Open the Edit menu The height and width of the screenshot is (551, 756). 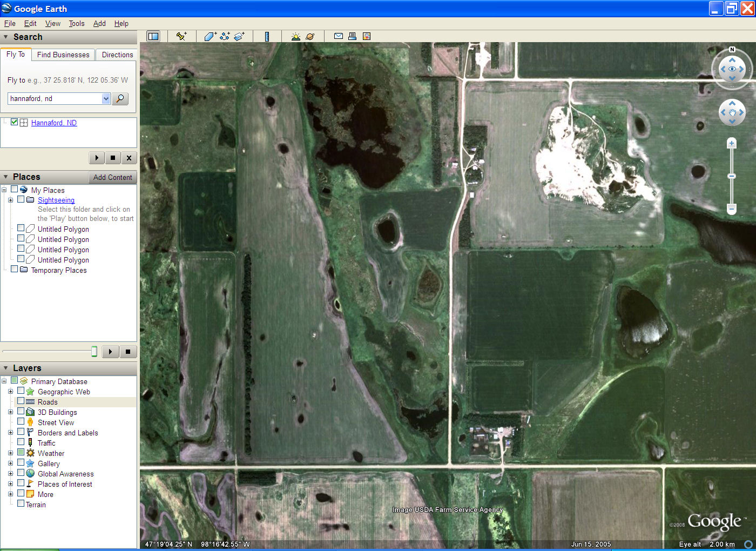click(30, 23)
